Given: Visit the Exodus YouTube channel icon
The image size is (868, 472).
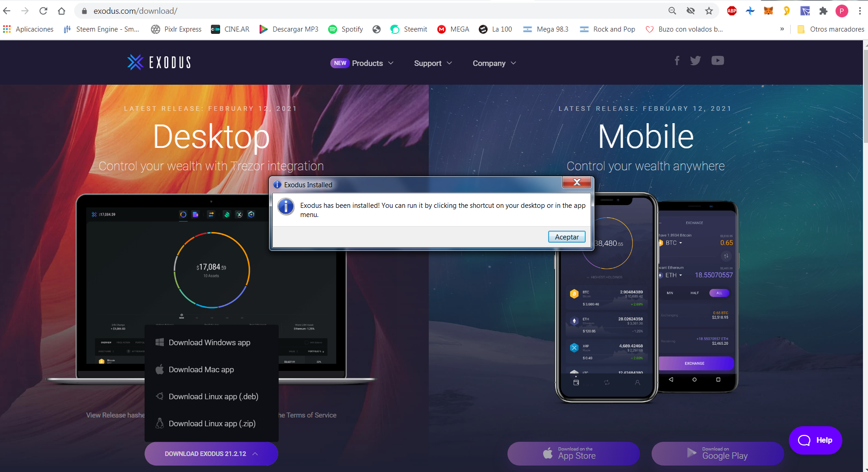Looking at the screenshot, I should (717, 60).
